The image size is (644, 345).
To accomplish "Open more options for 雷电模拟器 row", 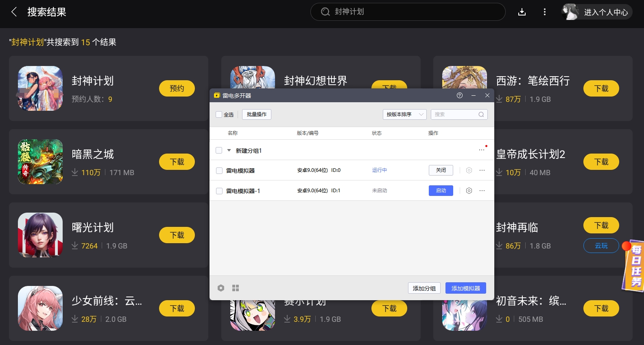I will pos(482,170).
